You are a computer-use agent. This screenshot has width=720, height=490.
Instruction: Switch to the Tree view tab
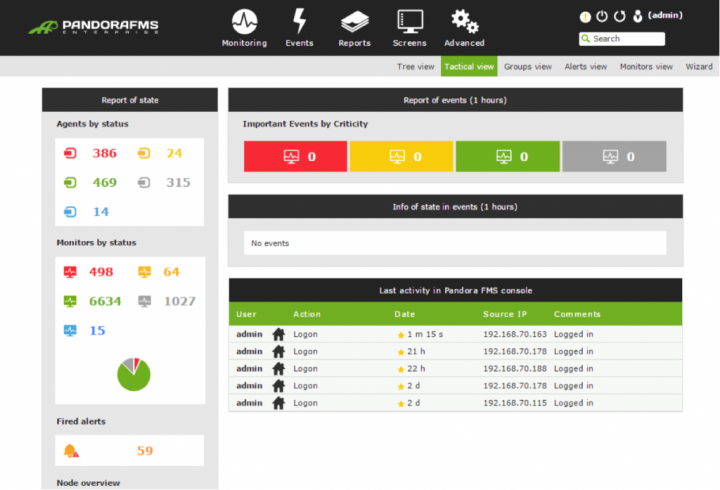[415, 67]
